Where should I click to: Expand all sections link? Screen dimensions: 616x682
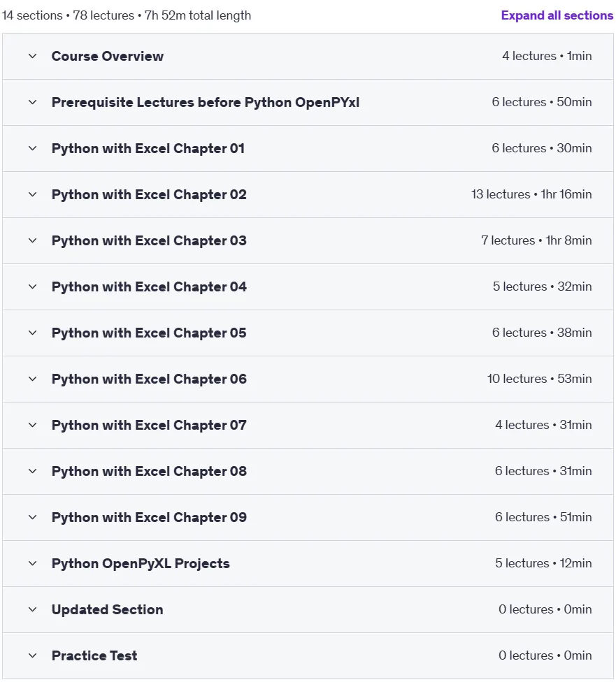tap(557, 15)
